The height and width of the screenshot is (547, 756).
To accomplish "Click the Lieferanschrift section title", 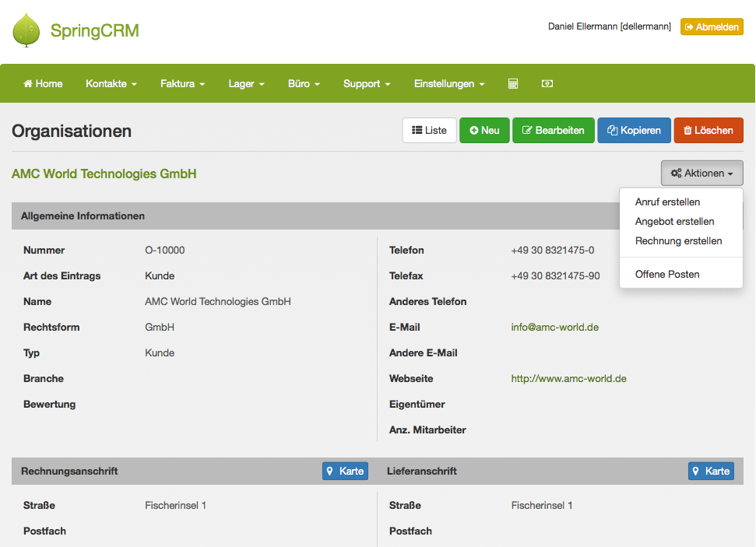I will tap(422, 471).
